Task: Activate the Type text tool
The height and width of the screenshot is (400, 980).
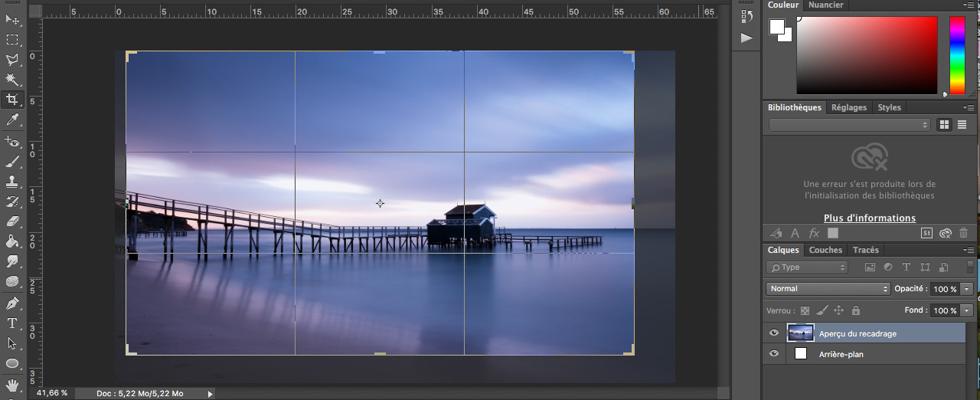Action: [12, 323]
